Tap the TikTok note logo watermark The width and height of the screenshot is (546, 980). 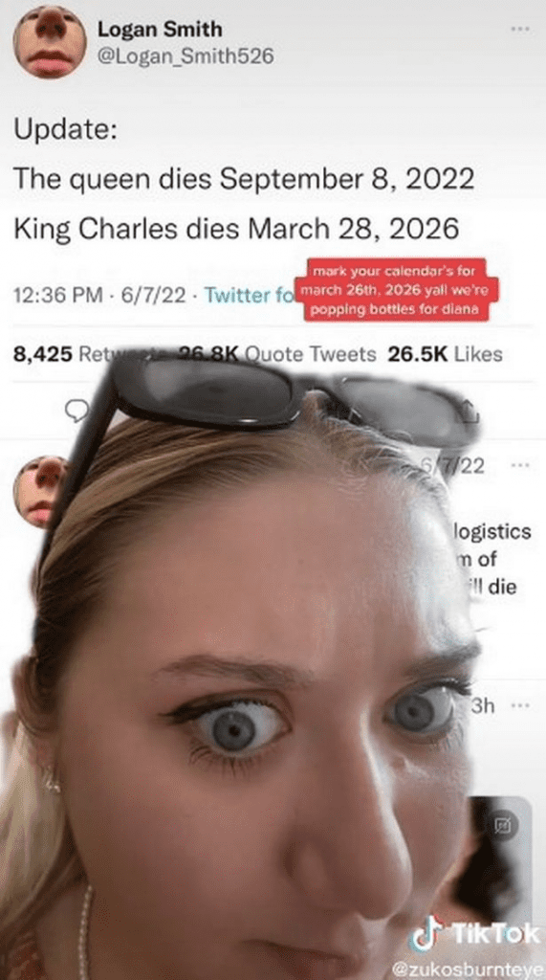(x=426, y=933)
